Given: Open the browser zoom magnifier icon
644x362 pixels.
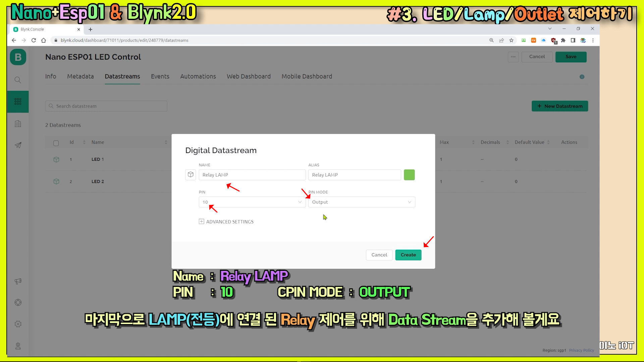Looking at the screenshot, I should [x=491, y=40].
